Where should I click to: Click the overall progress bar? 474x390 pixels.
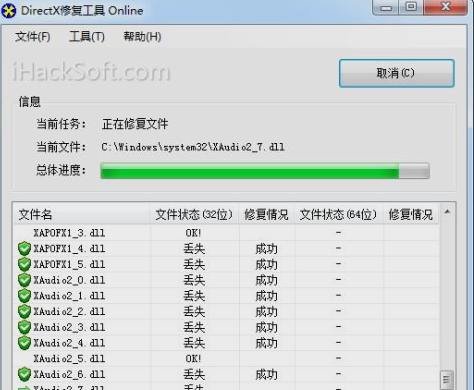click(265, 171)
